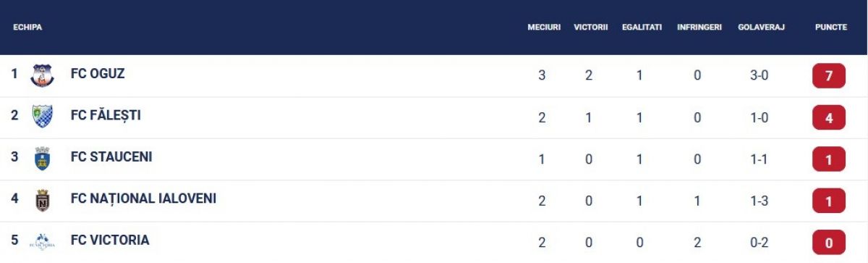
Task: Click FC Victoria's red 0 points badge
Action: (829, 242)
